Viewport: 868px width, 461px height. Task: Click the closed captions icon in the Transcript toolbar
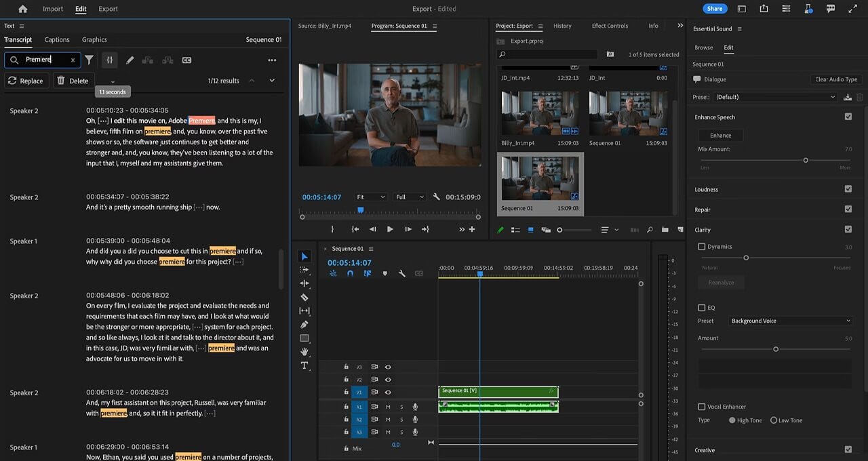(186, 60)
